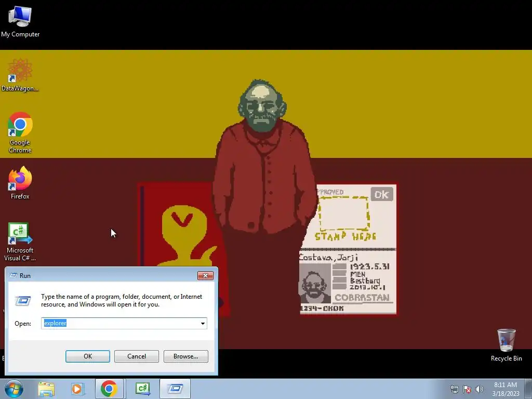Switch to Chrome in the taskbar
532x399 pixels.
[x=109, y=389]
